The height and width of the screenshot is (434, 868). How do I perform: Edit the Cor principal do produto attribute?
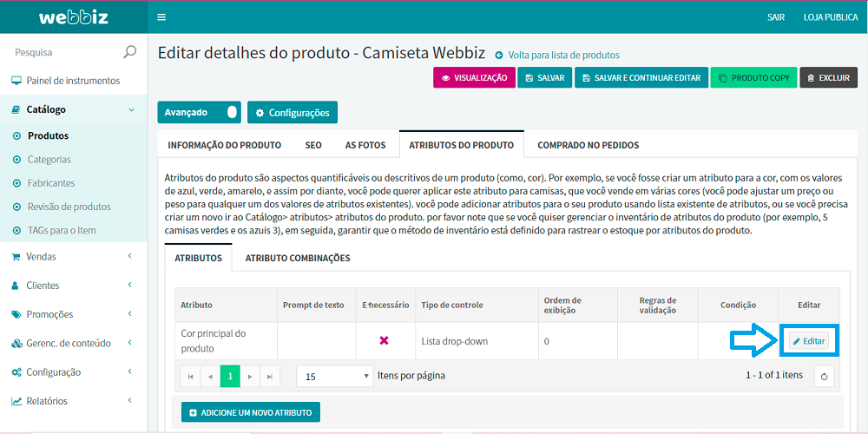pos(808,341)
